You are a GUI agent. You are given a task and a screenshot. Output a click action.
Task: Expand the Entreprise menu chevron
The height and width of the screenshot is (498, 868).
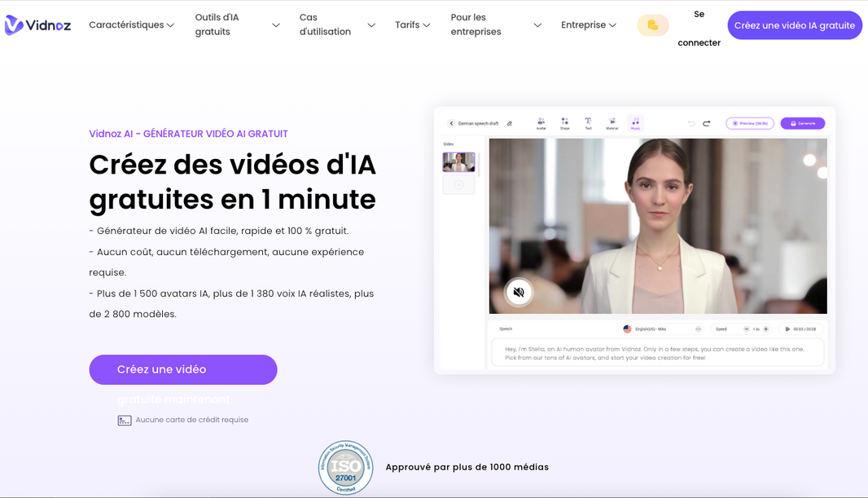(612, 25)
